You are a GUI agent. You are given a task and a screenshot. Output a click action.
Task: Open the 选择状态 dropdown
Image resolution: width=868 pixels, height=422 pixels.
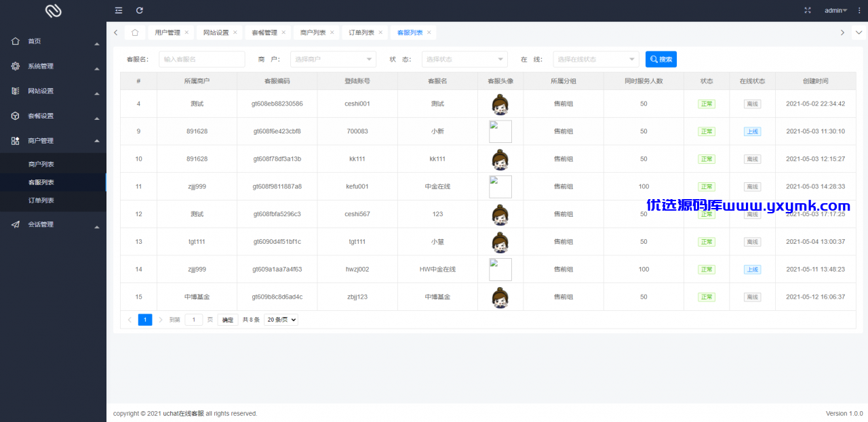click(x=465, y=59)
